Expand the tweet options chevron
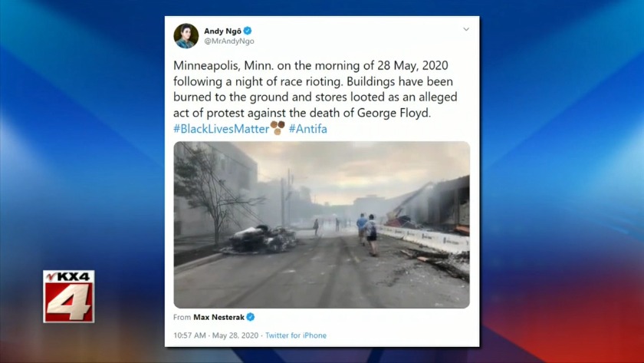644x363 pixels. tap(466, 29)
